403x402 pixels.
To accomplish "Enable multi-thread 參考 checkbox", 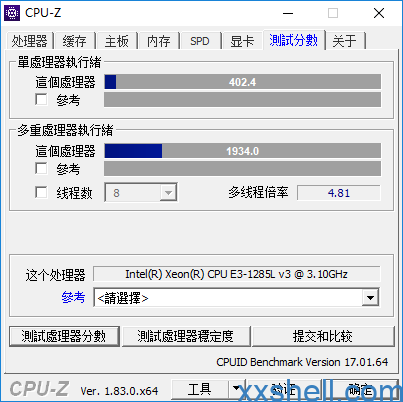I will click(41, 168).
